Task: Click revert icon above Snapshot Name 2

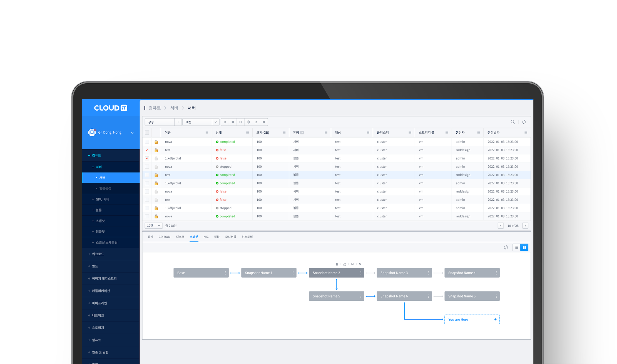Action: click(352, 264)
